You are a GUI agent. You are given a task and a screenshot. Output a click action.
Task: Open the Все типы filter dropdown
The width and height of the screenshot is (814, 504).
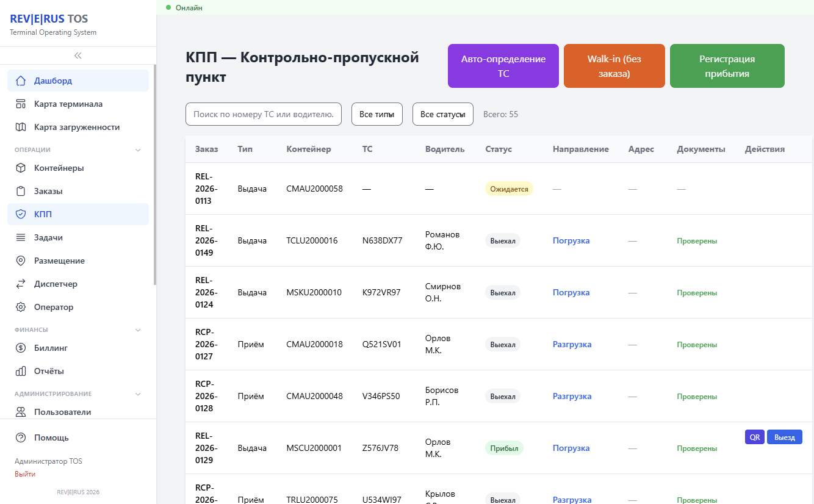click(376, 113)
